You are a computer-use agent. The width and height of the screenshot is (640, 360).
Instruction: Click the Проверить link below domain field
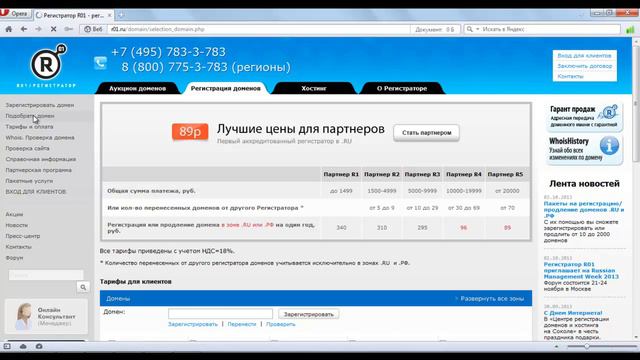(x=280, y=324)
